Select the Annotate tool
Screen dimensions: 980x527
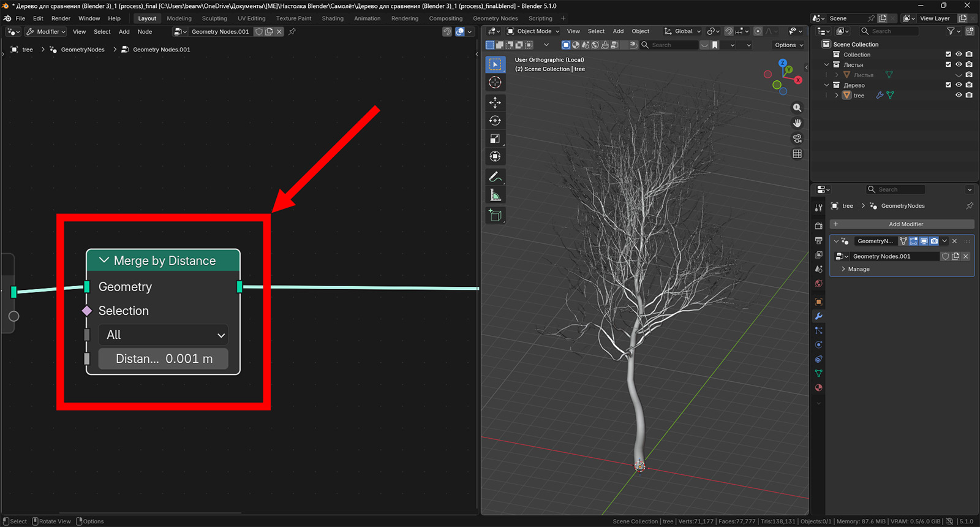pos(495,177)
